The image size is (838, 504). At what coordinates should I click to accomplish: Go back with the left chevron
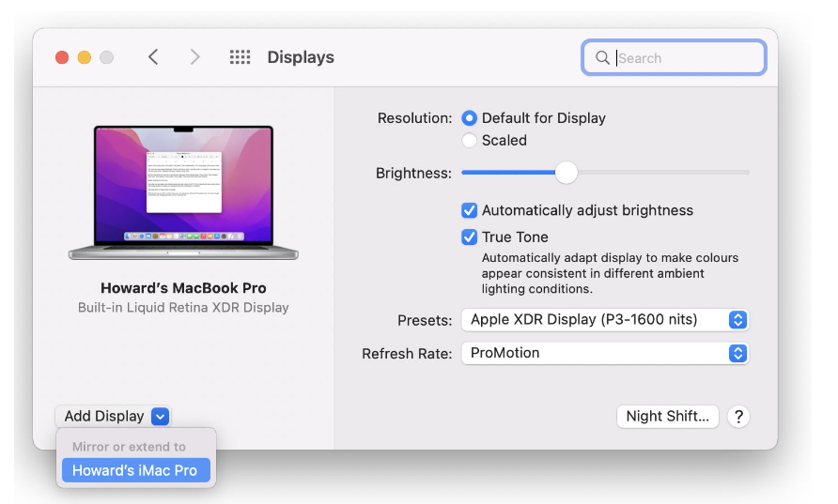click(x=153, y=57)
